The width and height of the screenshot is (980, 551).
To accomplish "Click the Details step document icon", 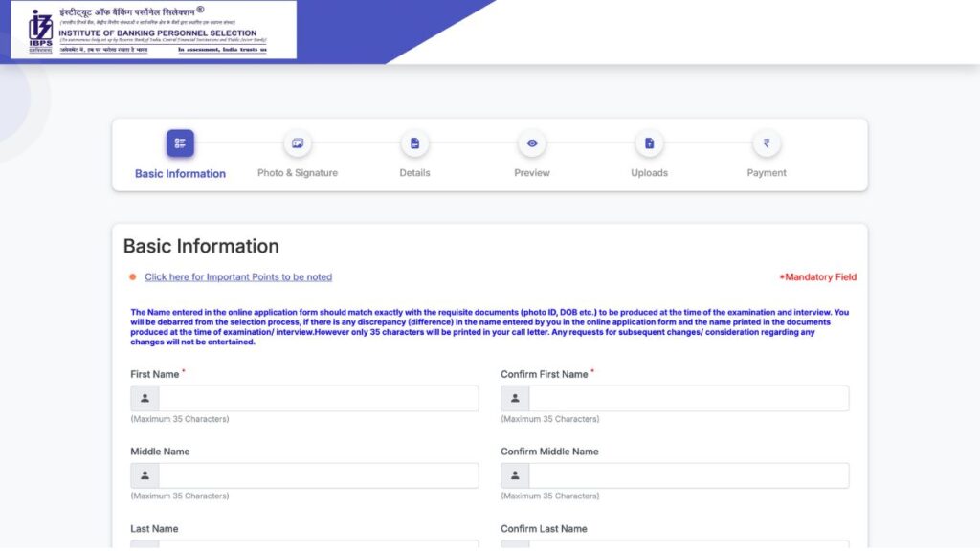I will point(414,143).
